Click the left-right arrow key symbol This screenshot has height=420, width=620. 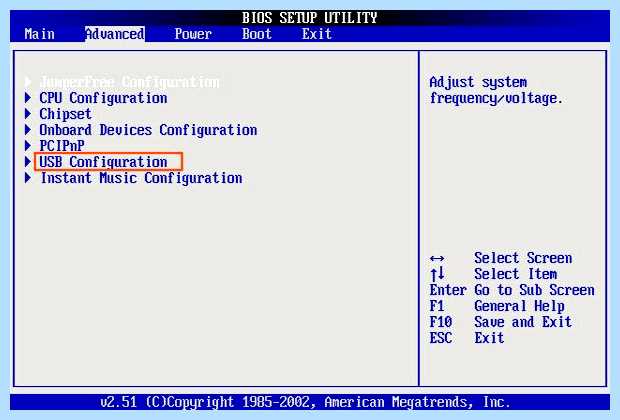tap(437, 259)
